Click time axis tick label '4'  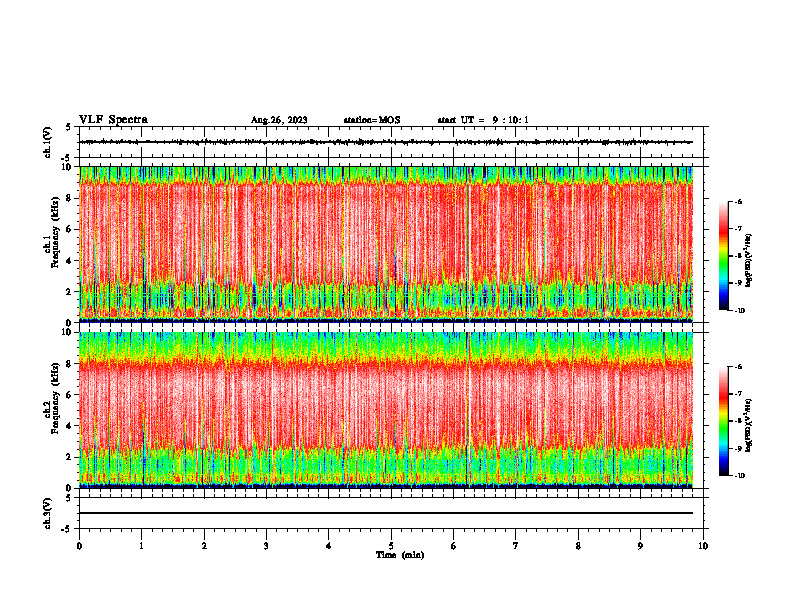[329, 546]
